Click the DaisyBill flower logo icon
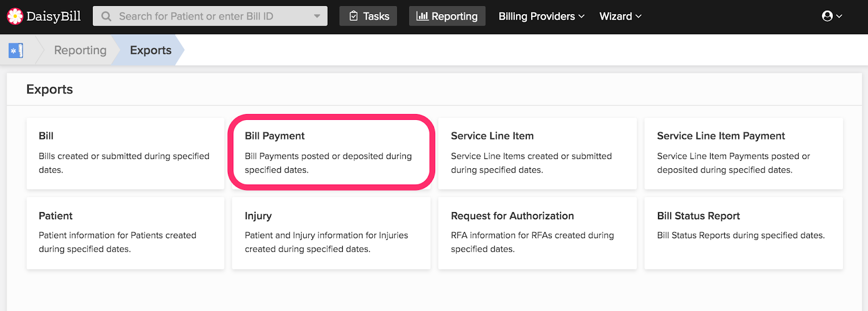The image size is (868, 311). coord(15,16)
